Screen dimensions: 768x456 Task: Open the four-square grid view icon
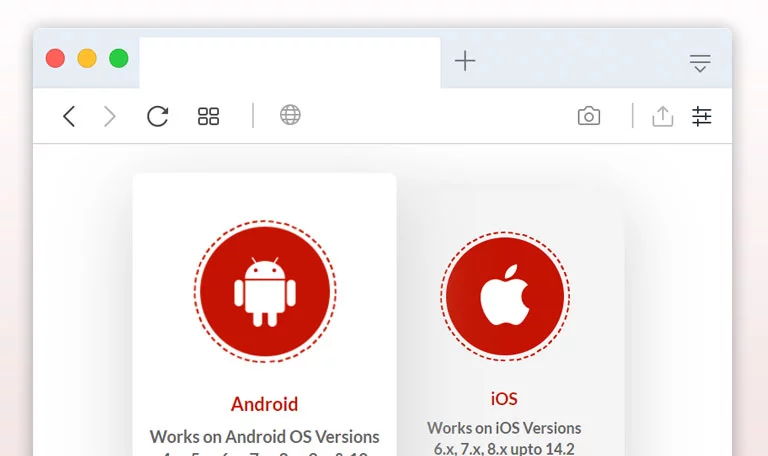[x=208, y=117]
